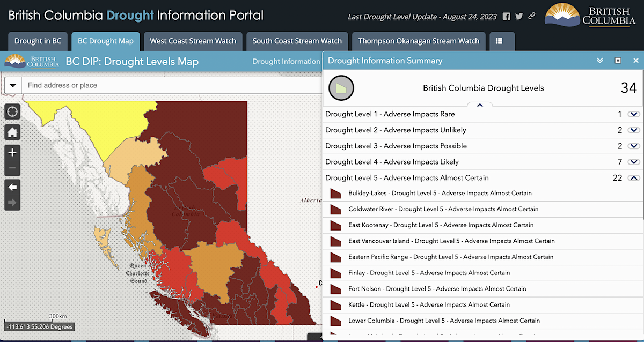The image size is (644, 342).
Task: Click the count 22 beside Drought Level 5
Action: tap(618, 178)
